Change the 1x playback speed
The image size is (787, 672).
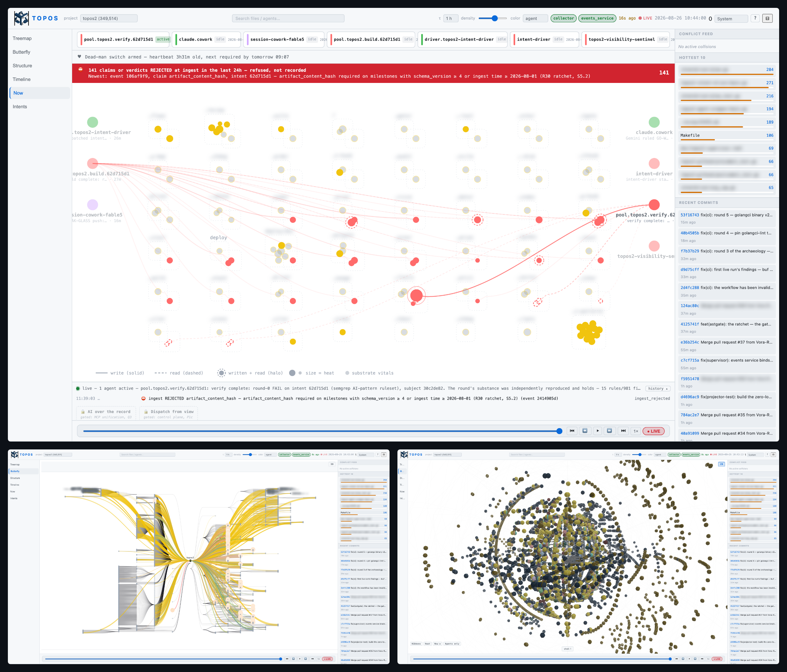point(636,431)
